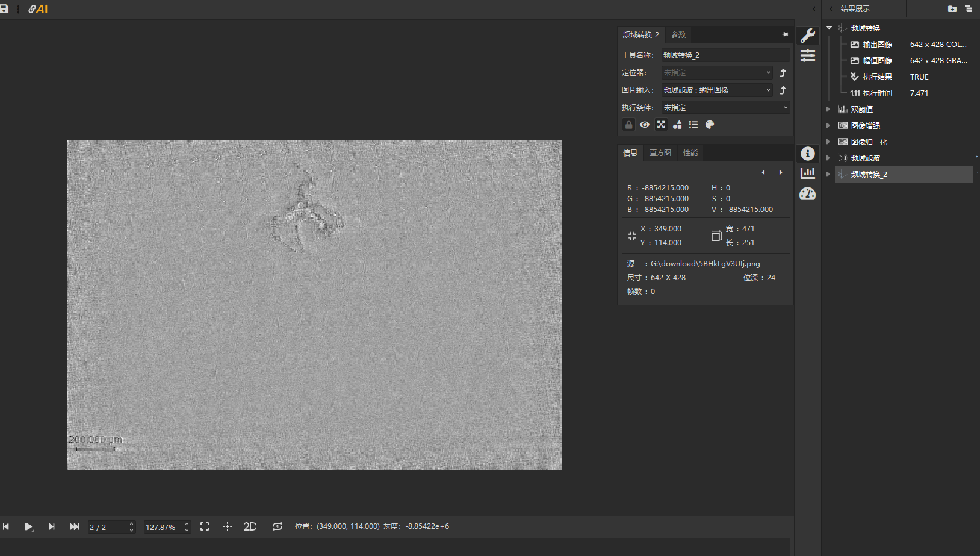This screenshot has width=980, height=556.
Task: Open the 执行条件 dropdown
Action: pyautogui.click(x=725, y=108)
